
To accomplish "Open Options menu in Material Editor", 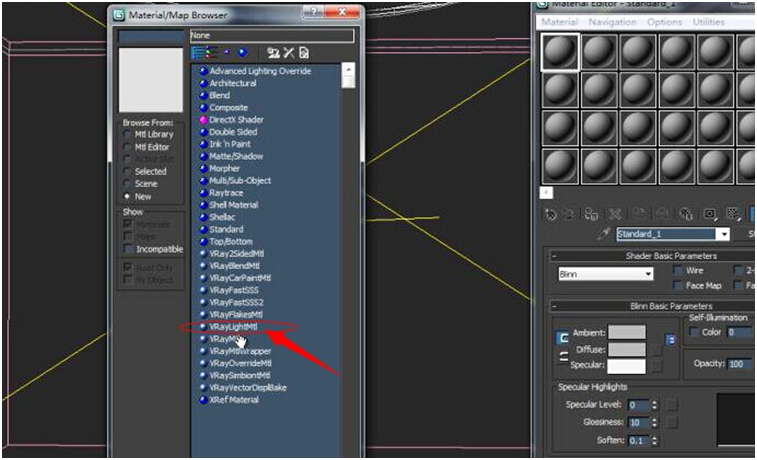I will 664,22.
